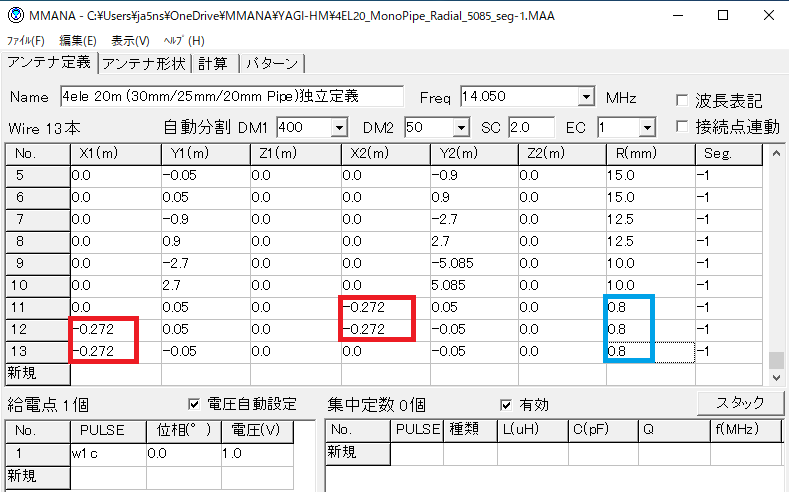
Task: Click the SC value field
Action: click(530, 128)
